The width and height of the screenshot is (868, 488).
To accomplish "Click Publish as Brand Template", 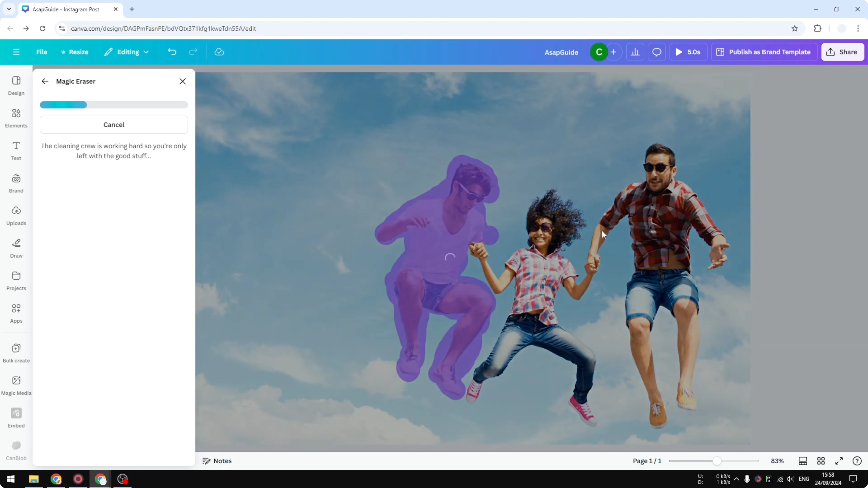I will [x=764, y=52].
